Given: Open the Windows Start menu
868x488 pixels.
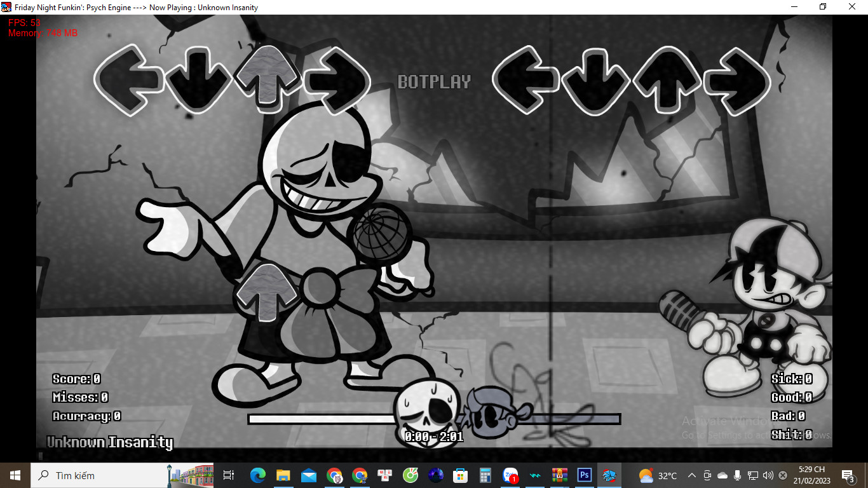Looking at the screenshot, I should tap(15, 475).
